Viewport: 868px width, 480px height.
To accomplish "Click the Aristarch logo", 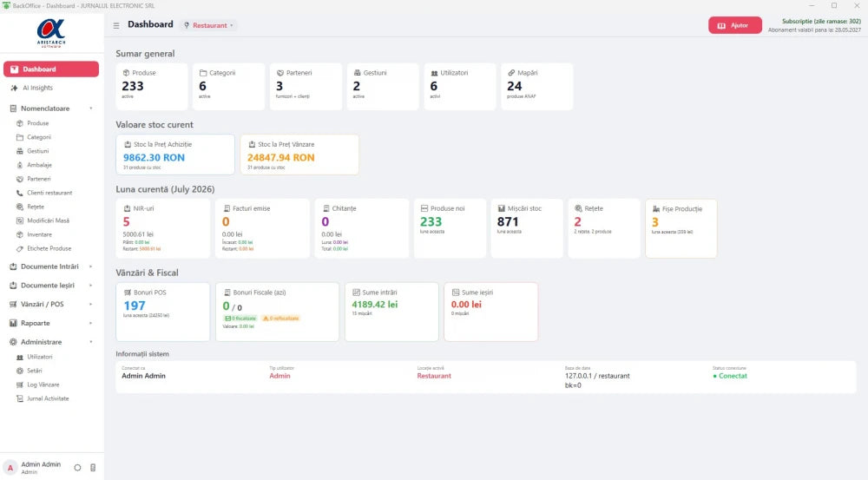I will pyautogui.click(x=51, y=33).
